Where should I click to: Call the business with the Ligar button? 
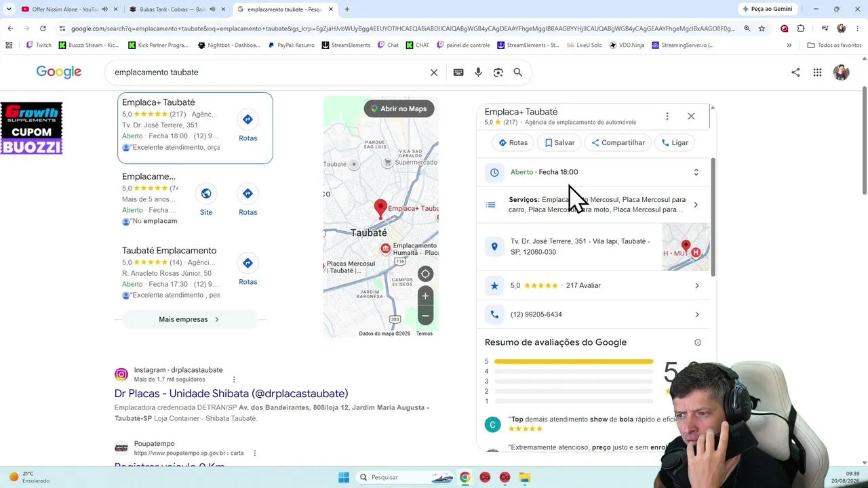675,143
